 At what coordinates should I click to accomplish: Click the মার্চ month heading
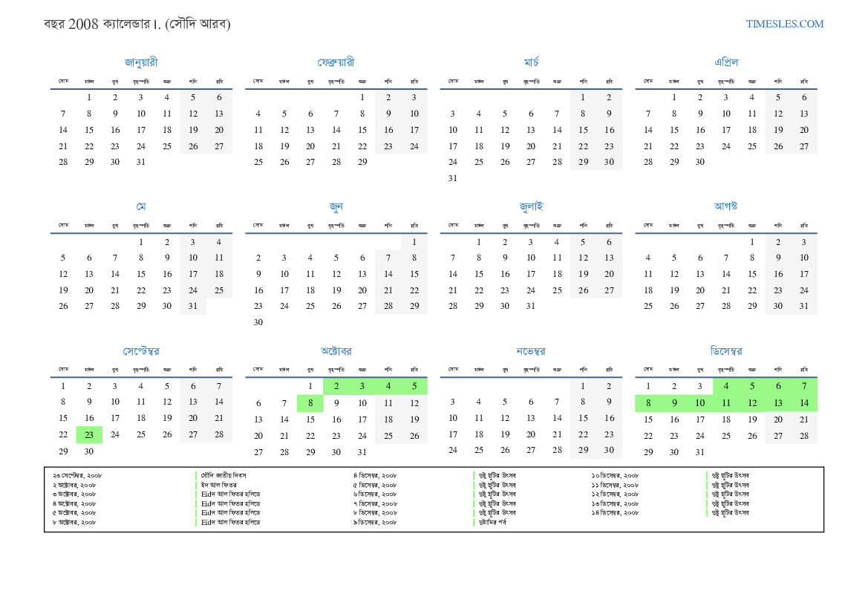pos(531,62)
